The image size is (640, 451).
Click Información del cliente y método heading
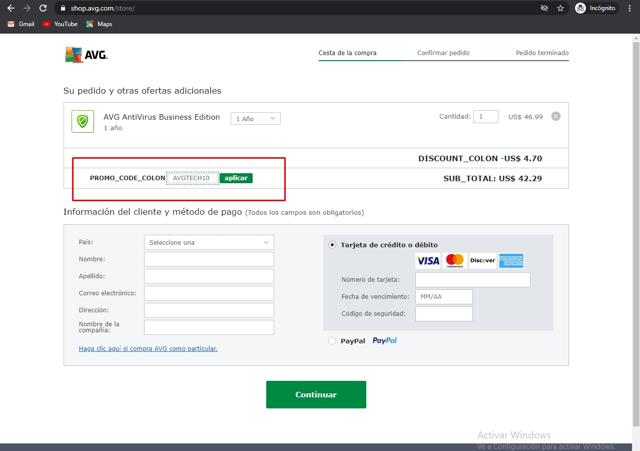coord(153,212)
